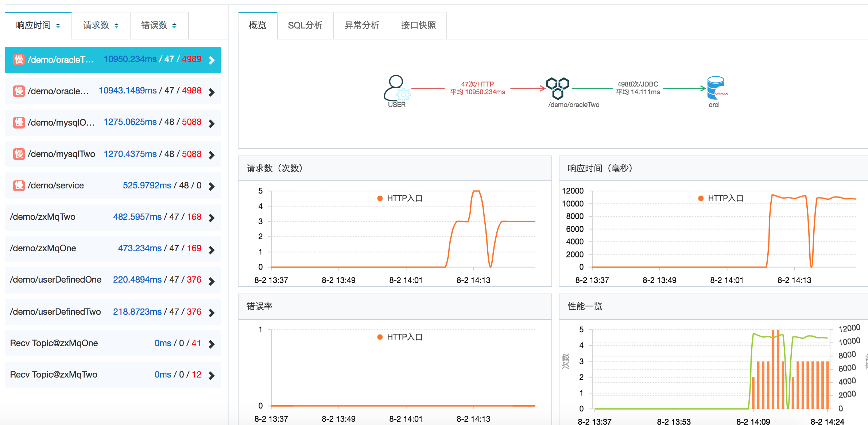The width and height of the screenshot is (868, 425).
Task: Click the slow badge on /demo/mysqlTwo row
Action: 19,154
